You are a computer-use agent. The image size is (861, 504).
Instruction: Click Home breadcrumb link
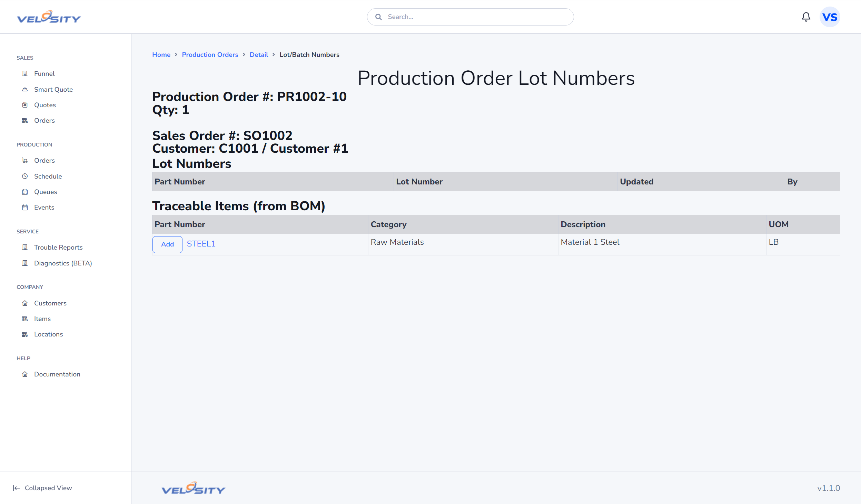pyautogui.click(x=161, y=54)
